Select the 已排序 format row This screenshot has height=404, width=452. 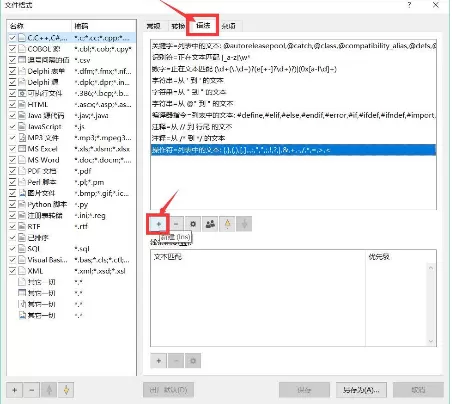[x=71, y=238]
